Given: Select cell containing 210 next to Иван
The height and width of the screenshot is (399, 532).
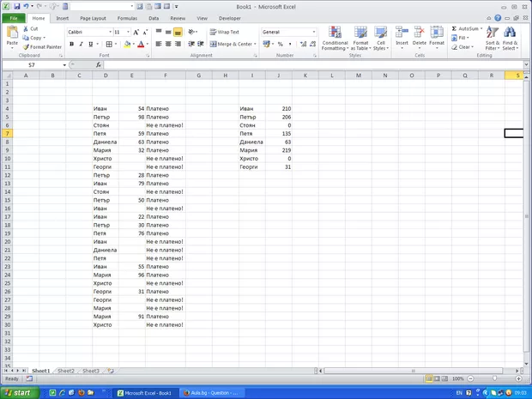Looking at the screenshot, I should [279, 109].
